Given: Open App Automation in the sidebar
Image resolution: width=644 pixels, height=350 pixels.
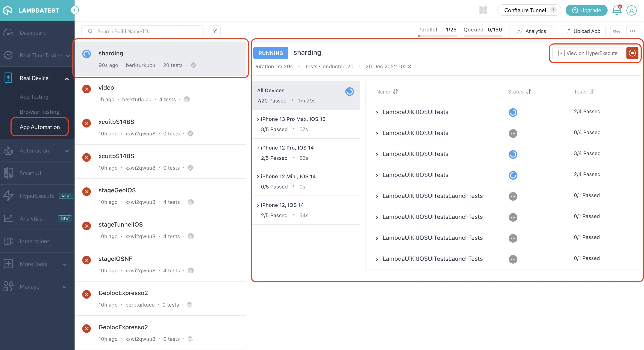Looking at the screenshot, I should (40, 127).
